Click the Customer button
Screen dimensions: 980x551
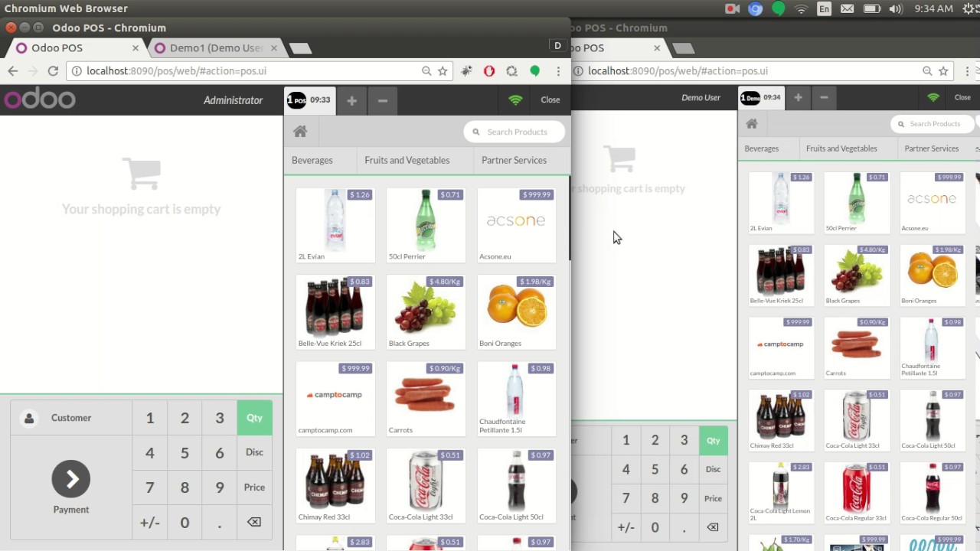[71, 418]
